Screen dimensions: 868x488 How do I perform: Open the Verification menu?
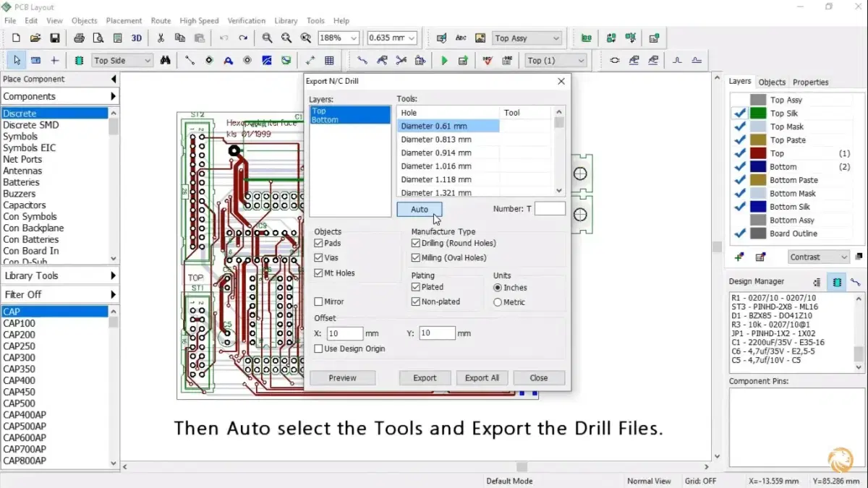coord(246,21)
